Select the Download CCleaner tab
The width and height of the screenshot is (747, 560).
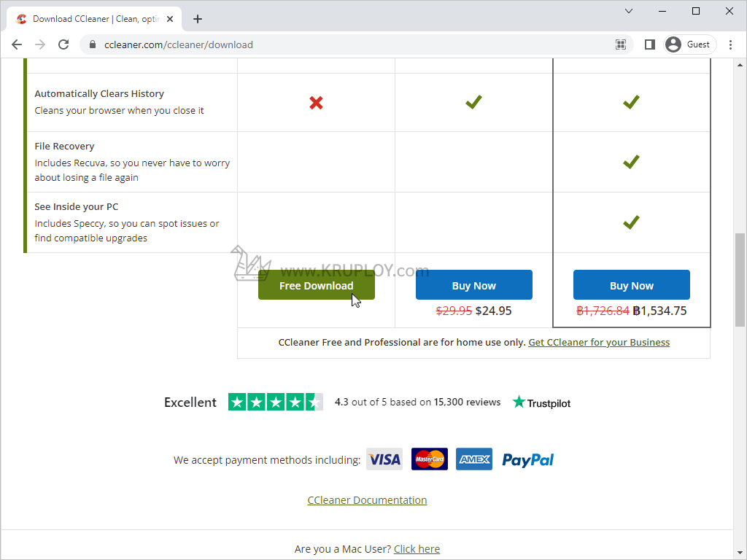[94, 19]
